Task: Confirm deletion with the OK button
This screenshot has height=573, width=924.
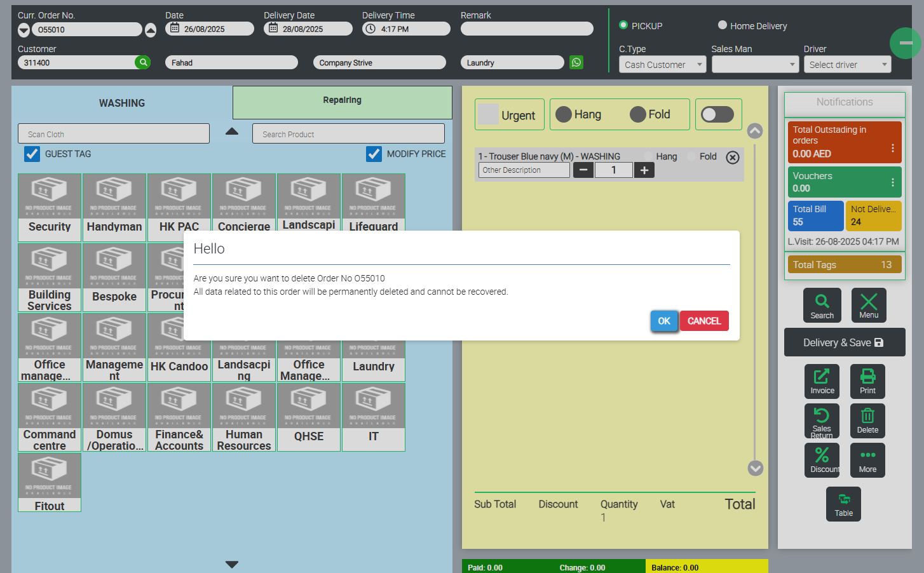Action: [x=664, y=321]
